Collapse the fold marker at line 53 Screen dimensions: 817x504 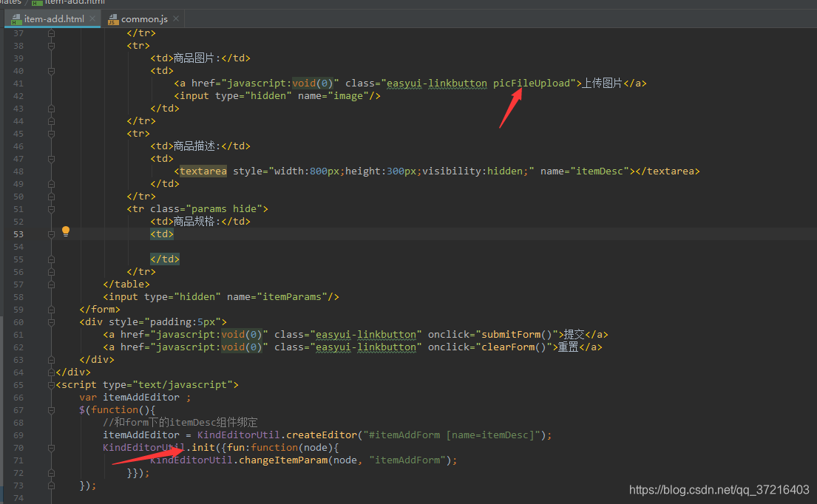tap(51, 234)
